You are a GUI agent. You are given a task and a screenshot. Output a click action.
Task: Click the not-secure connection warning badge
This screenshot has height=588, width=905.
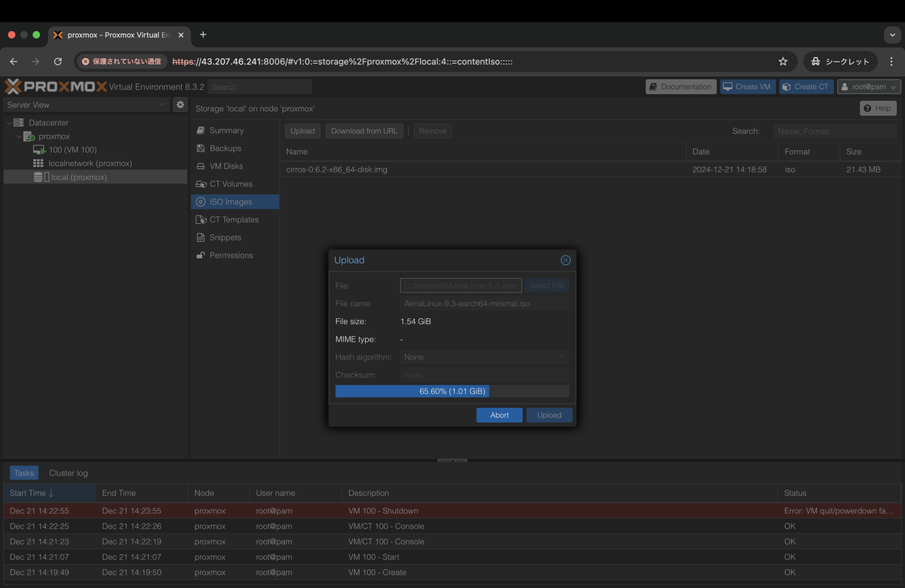123,62
